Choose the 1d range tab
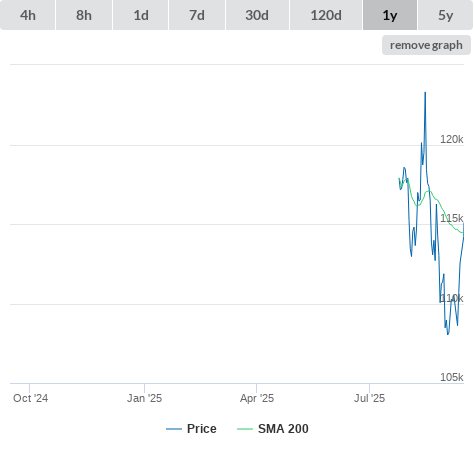 tap(141, 15)
